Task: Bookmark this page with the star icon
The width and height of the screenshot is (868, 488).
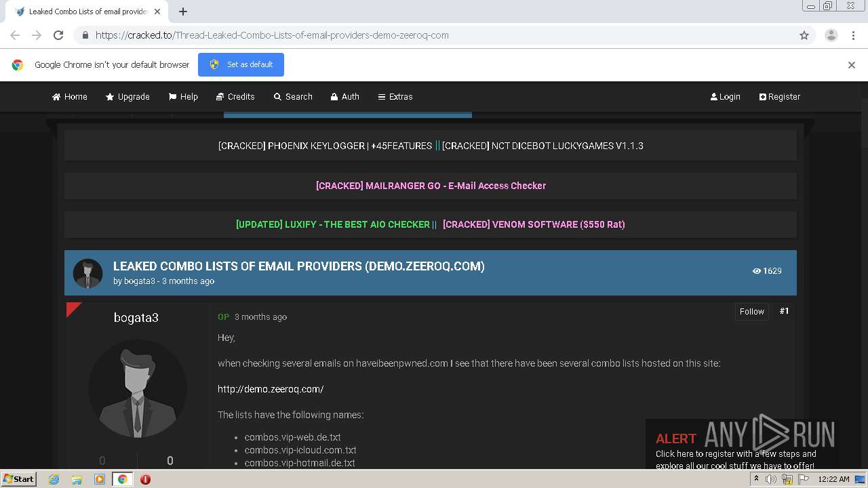Action: point(804,35)
